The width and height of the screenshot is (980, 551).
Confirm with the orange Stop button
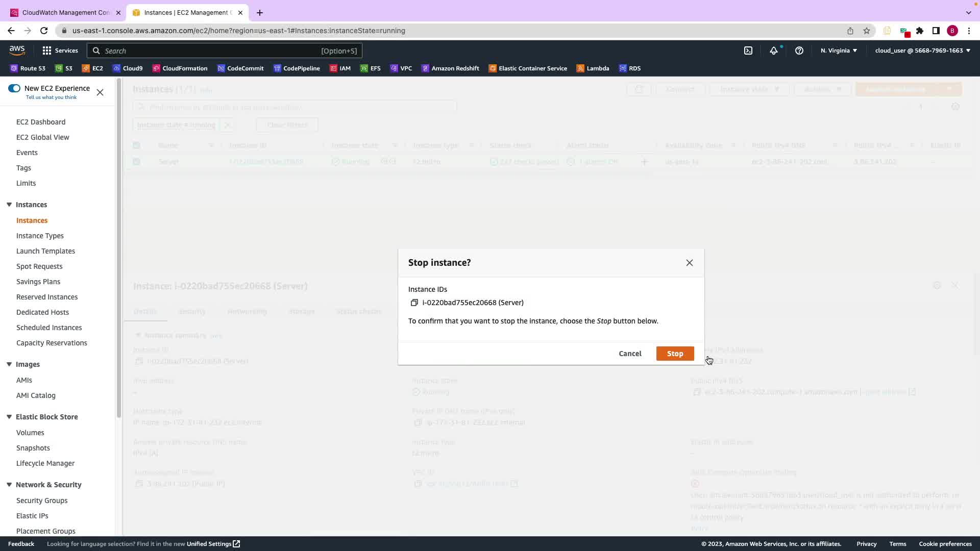click(675, 354)
